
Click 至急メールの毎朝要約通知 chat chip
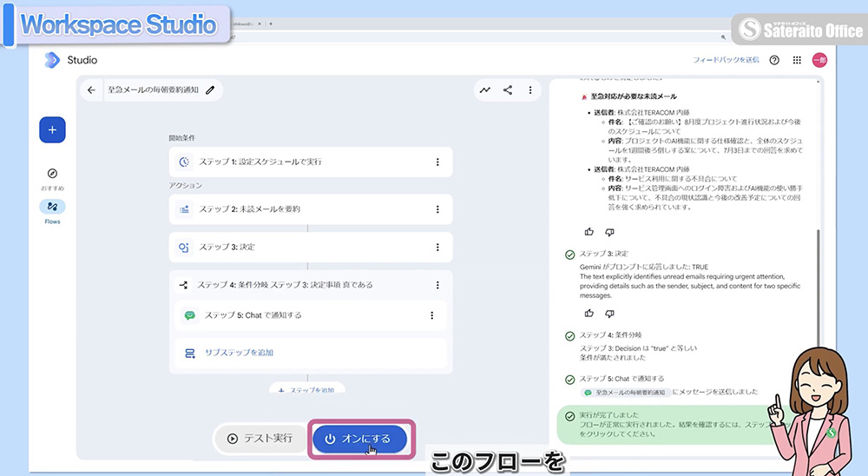tap(626, 393)
